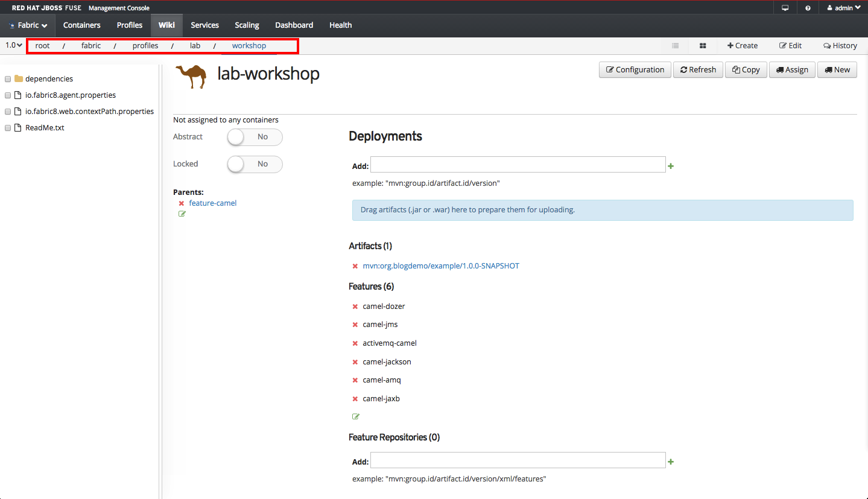Go to fabric in the breadcrumb
The height and width of the screenshot is (499, 868).
(x=91, y=46)
